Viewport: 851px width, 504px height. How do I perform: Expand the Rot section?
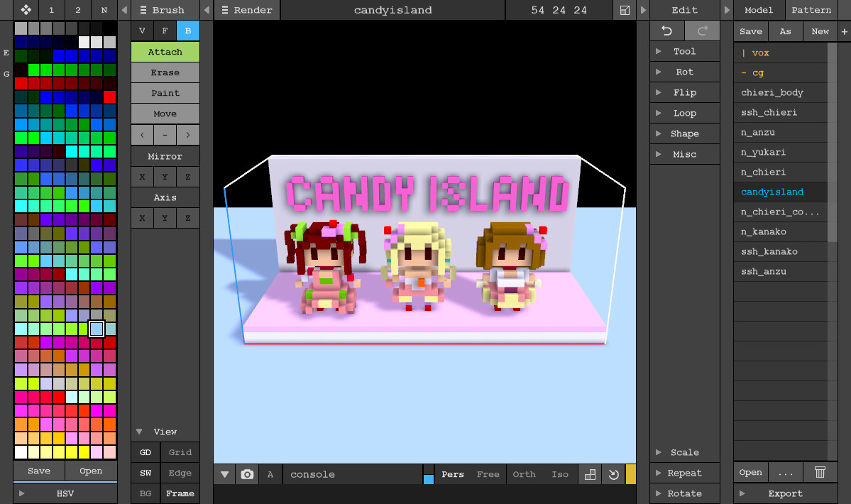685,72
